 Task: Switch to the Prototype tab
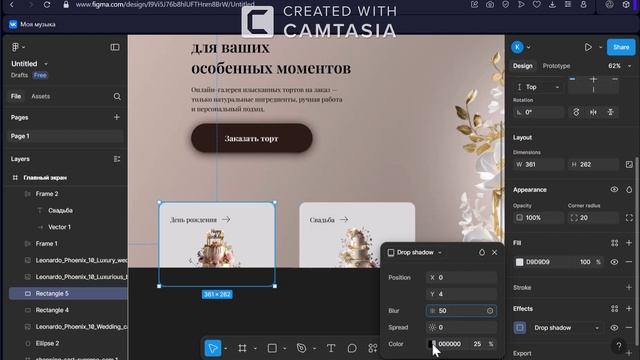coord(556,66)
